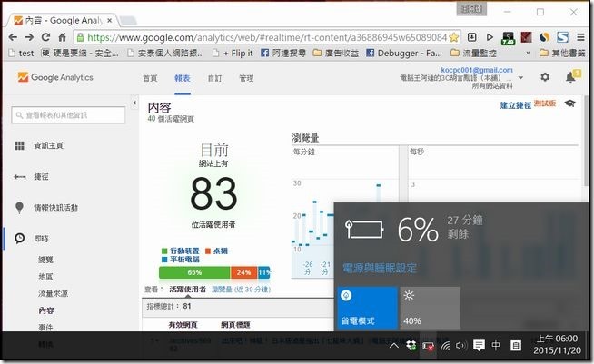Open 電源與睡眠設定 link
The image size is (594, 364).
coord(380,268)
